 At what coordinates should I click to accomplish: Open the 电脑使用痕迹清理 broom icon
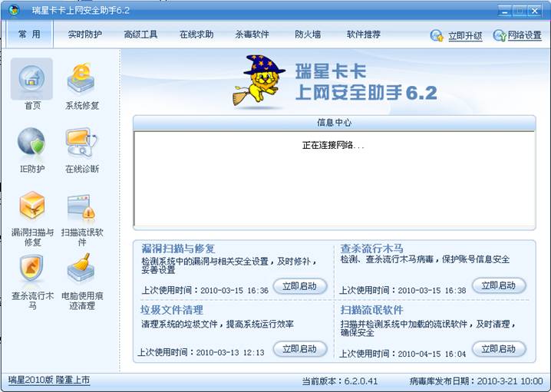pos(81,268)
